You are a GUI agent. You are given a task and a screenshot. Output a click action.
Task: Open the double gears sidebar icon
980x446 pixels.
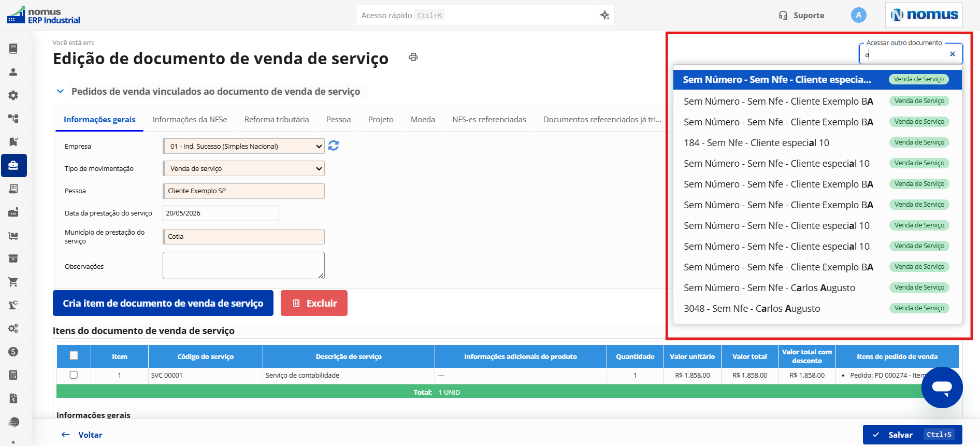pyautogui.click(x=13, y=328)
